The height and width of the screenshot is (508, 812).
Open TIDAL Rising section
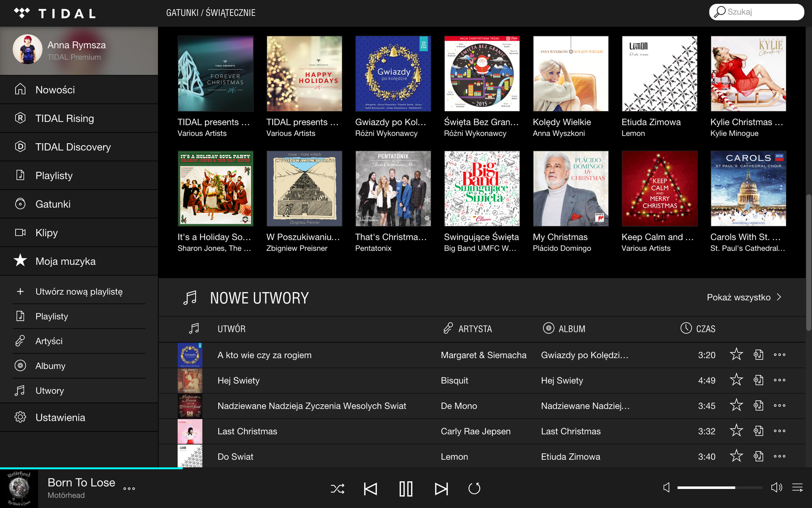point(79,118)
